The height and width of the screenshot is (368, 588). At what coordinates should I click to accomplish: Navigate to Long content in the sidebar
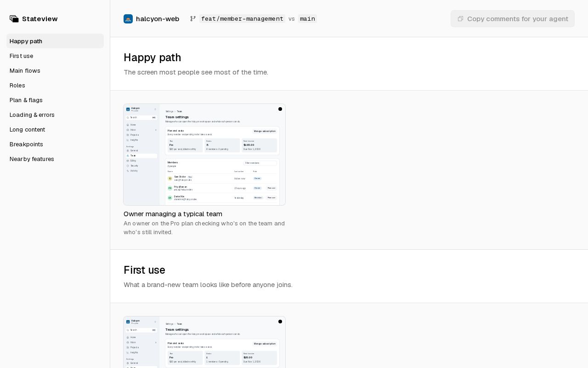55,129
